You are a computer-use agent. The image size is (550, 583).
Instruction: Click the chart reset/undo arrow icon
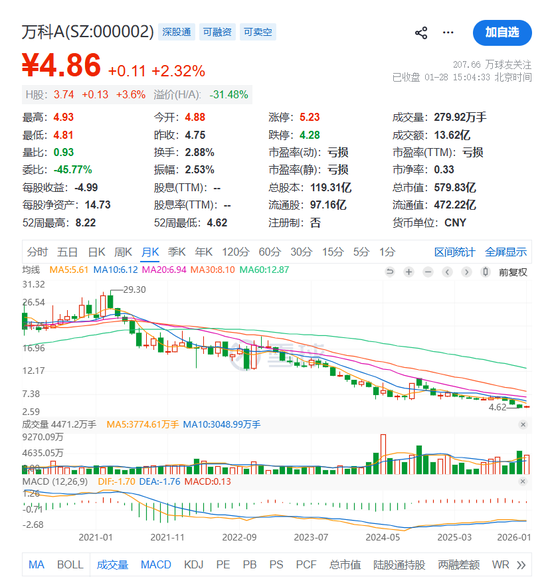[389, 272]
